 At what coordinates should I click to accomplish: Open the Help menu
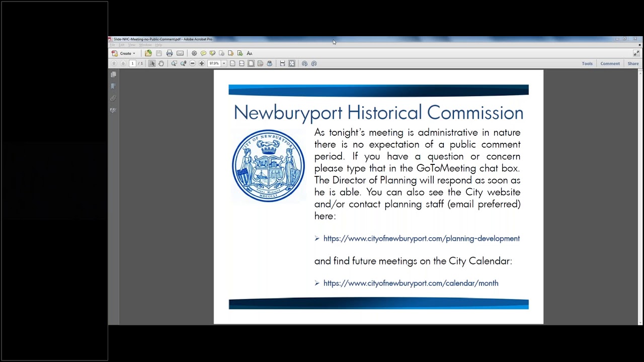click(158, 45)
